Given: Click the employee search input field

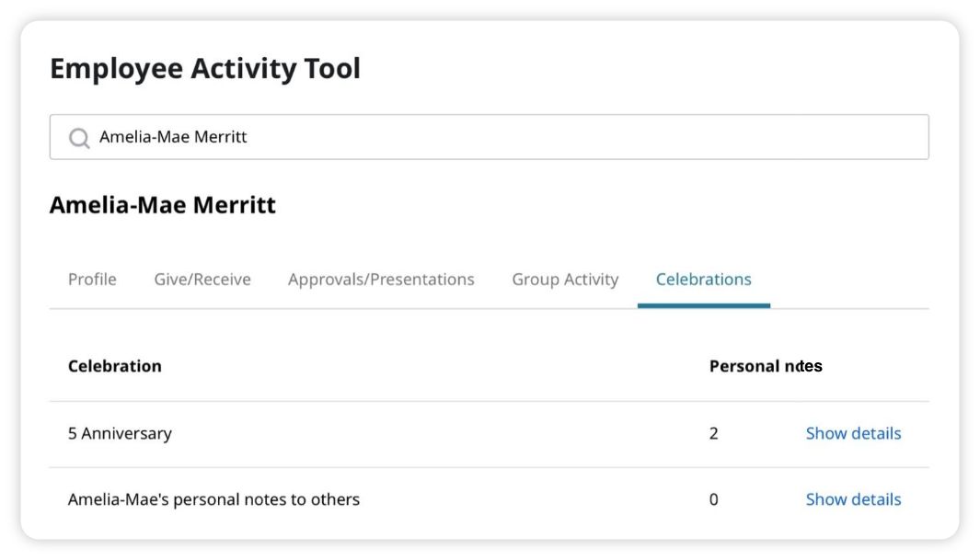Looking at the screenshot, I should click(490, 137).
